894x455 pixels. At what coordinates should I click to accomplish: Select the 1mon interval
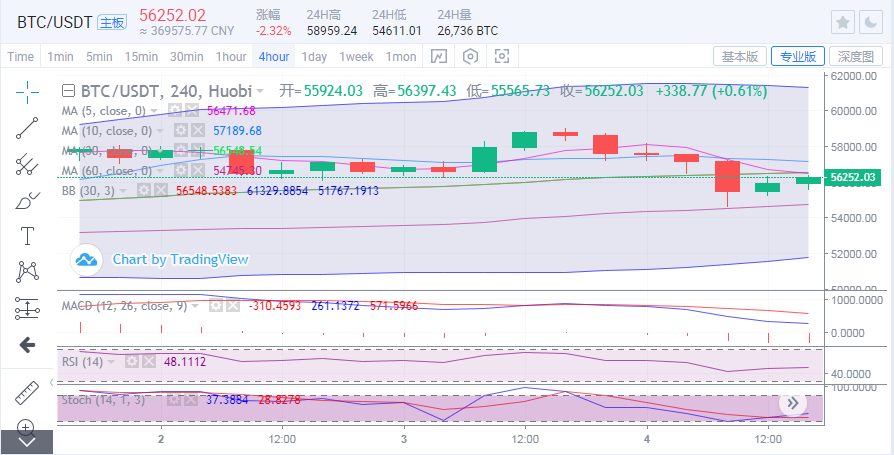tap(401, 56)
